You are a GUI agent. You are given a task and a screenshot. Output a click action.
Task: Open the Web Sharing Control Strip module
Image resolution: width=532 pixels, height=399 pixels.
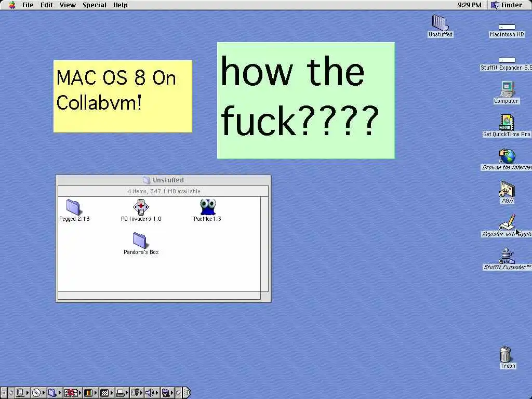[x=168, y=393]
